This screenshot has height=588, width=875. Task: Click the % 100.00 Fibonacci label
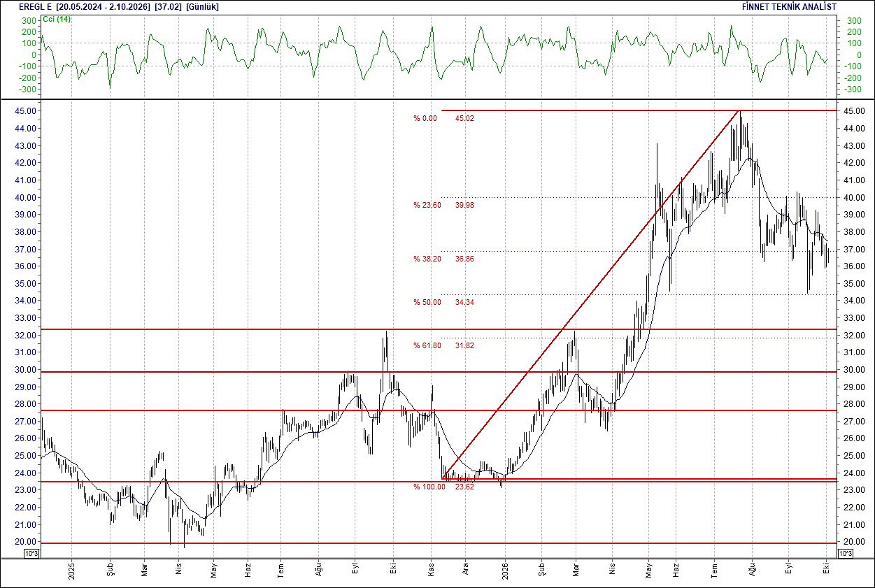tap(429, 487)
